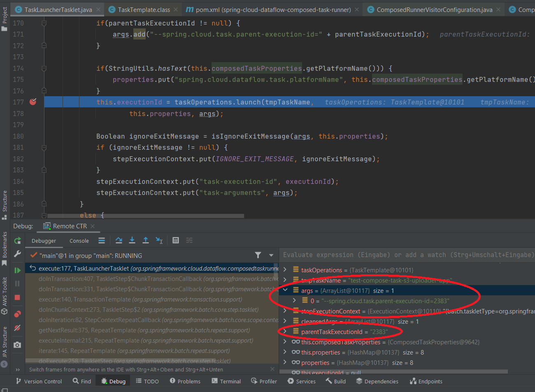
Task: Expand stepExecutionContext variable
Action: 285,311
